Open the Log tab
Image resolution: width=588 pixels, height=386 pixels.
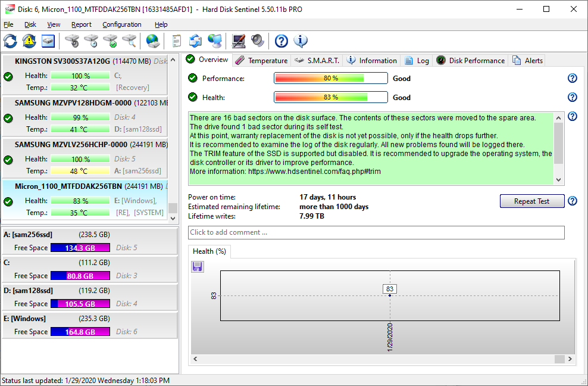click(x=417, y=60)
